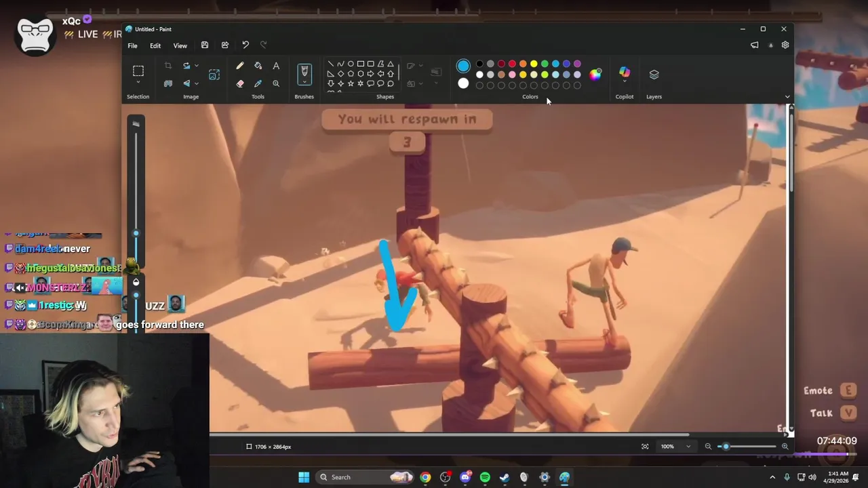Click the Crop icon in Image group
This screenshot has width=868, height=488.
tap(167, 66)
